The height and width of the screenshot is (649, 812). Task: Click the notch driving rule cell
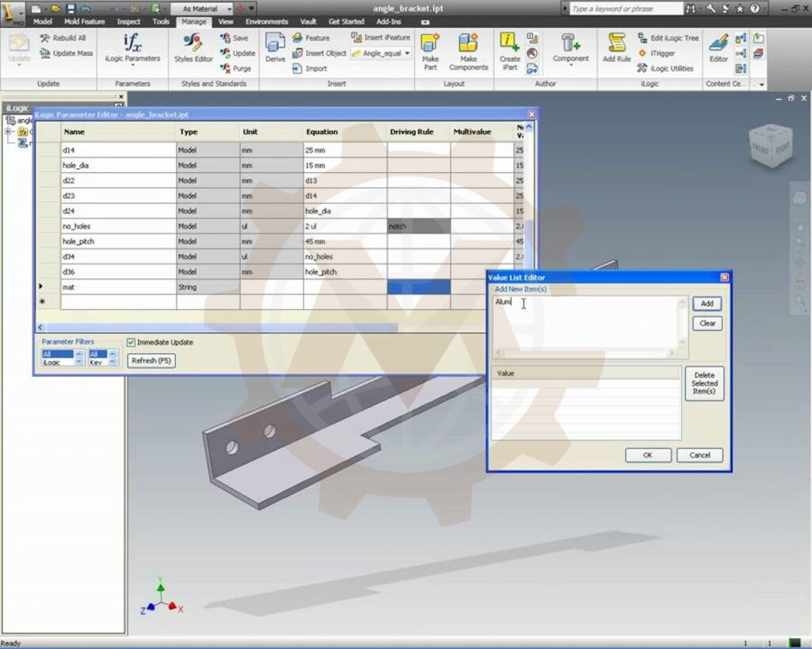[419, 226]
